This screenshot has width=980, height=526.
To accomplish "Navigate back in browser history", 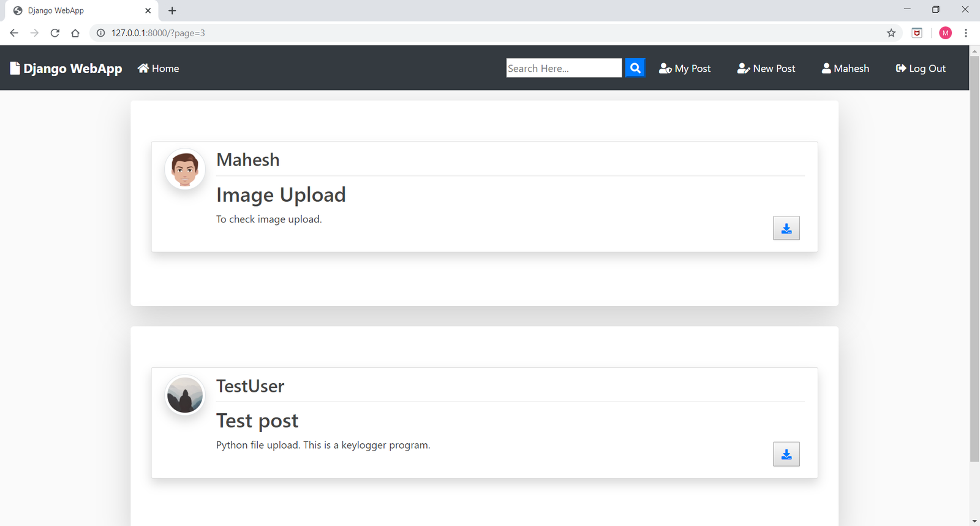I will (14, 33).
